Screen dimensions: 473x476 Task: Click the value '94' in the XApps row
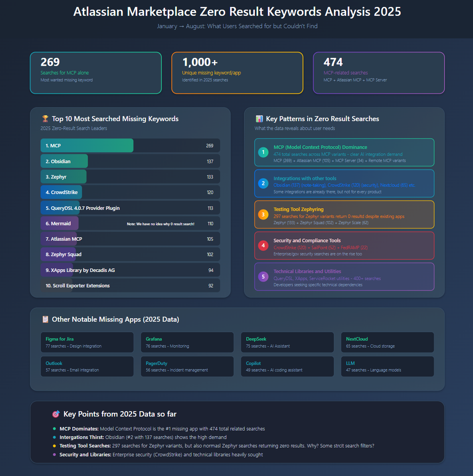point(211,270)
